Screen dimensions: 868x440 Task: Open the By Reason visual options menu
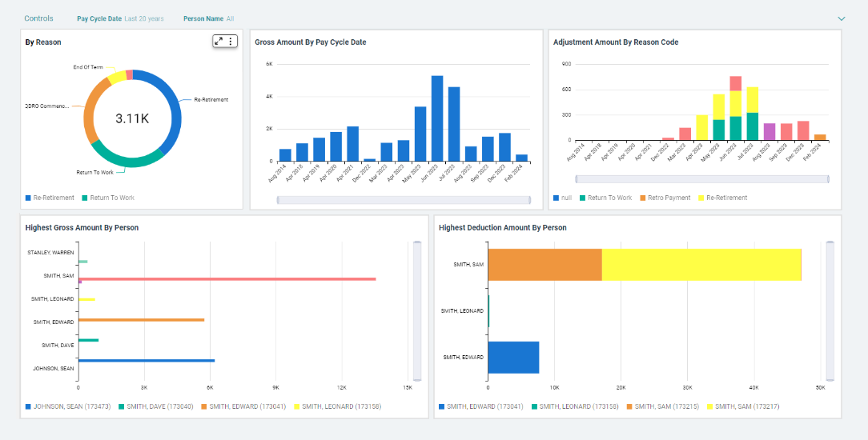pyautogui.click(x=231, y=41)
